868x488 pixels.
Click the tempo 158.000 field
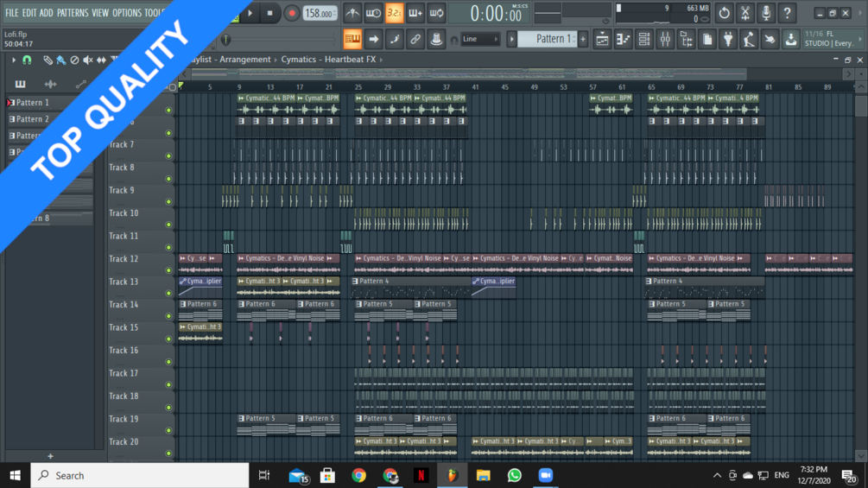coord(320,13)
